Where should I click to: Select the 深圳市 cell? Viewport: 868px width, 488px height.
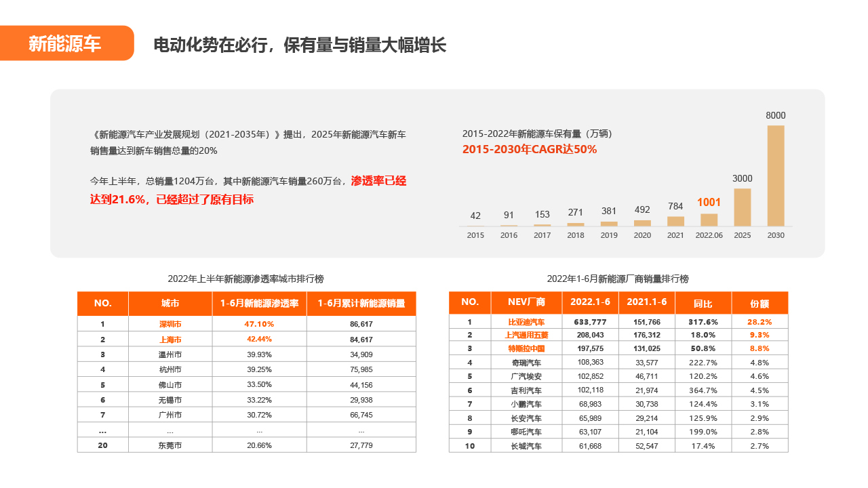(x=170, y=324)
